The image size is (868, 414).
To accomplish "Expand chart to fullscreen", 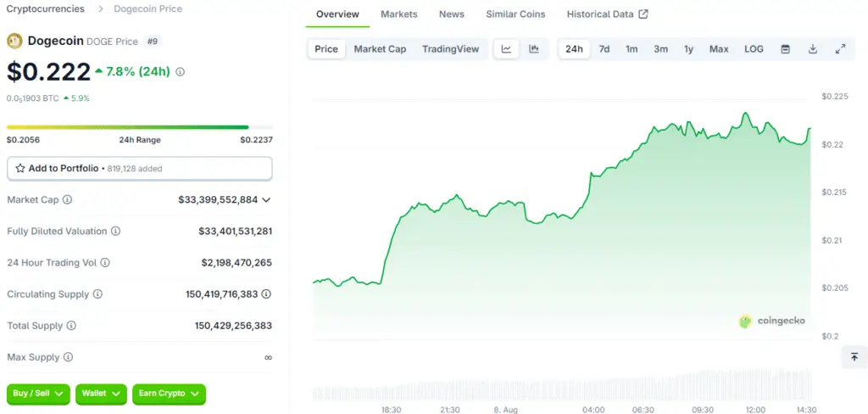I will tap(840, 48).
